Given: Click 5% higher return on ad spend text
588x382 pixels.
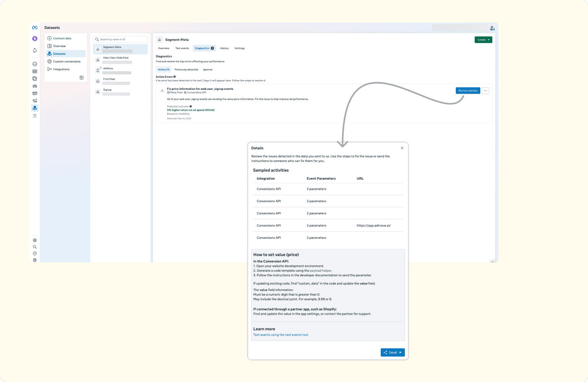Looking at the screenshot, I should click(x=191, y=110).
